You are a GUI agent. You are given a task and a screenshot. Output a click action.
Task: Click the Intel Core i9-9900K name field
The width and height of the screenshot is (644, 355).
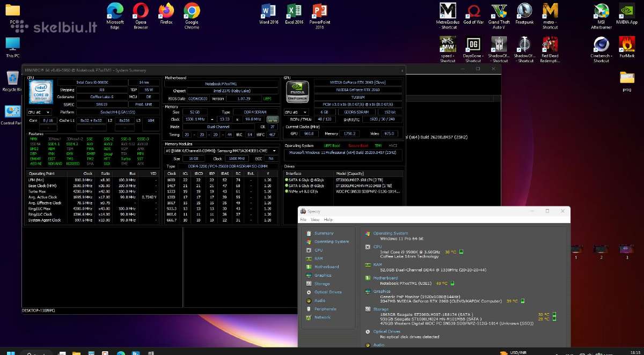point(92,82)
